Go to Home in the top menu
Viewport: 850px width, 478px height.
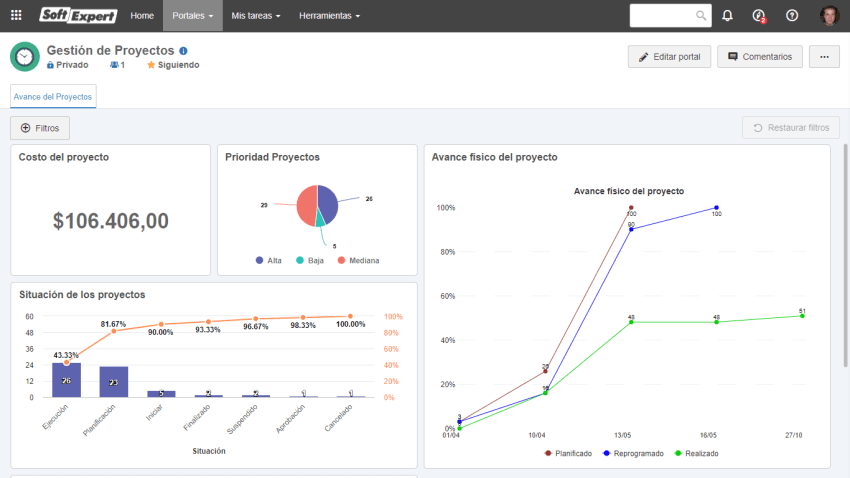click(142, 16)
